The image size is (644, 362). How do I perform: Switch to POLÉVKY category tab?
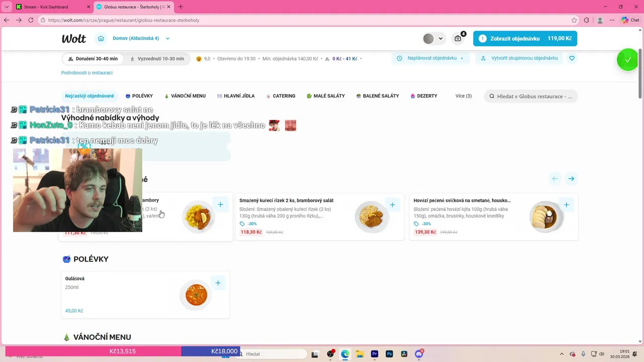coord(139,96)
